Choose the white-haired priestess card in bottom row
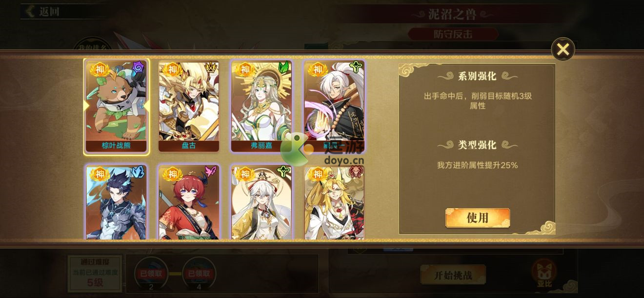The image size is (644, 298). pyautogui.click(x=262, y=202)
